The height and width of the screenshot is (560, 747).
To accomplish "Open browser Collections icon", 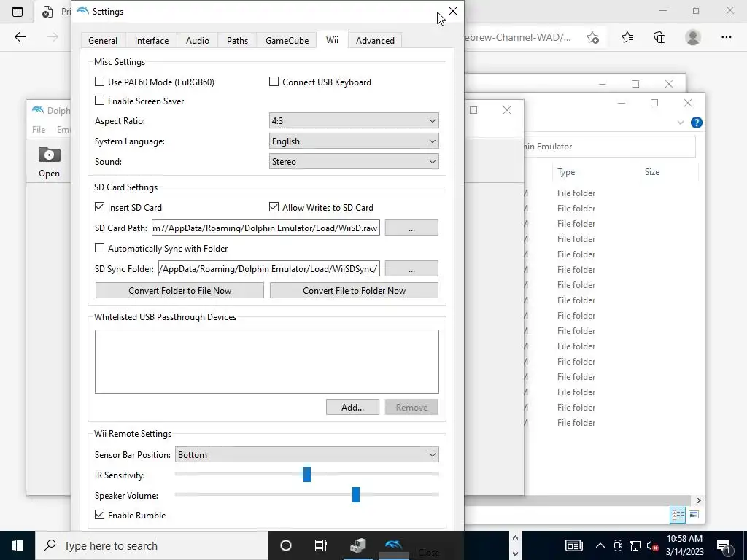I will [659, 37].
